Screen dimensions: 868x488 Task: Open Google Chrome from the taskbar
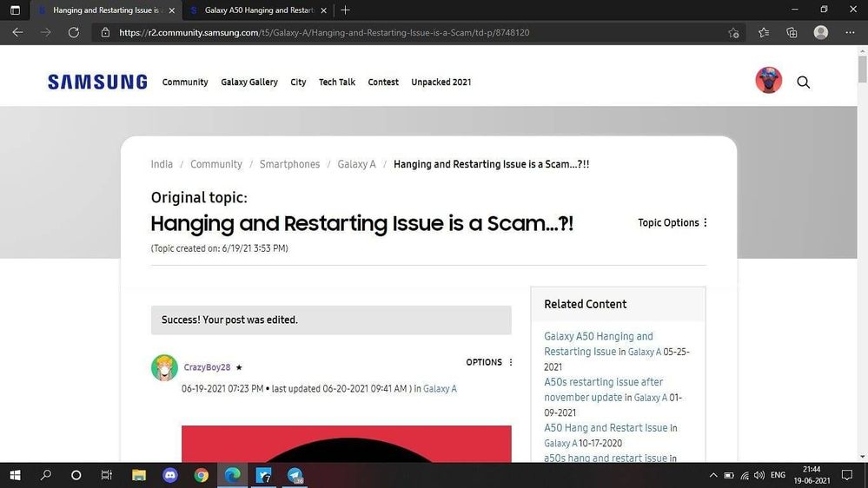[201, 475]
